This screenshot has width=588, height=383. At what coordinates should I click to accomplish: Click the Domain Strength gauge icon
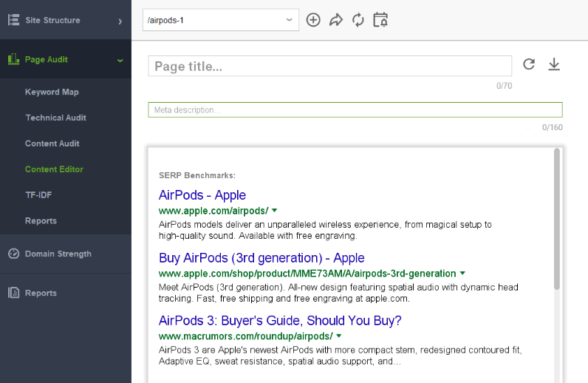click(x=13, y=254)
